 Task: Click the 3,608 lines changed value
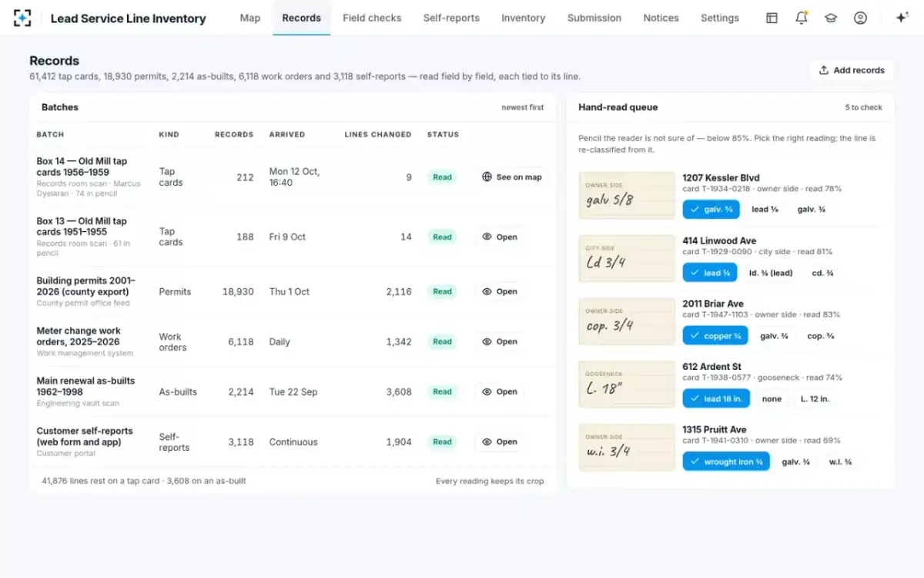[x=399, y=392]
